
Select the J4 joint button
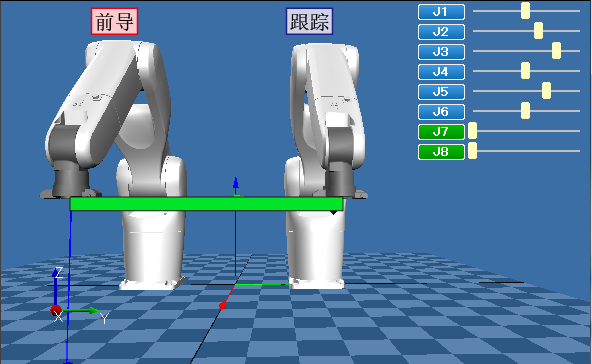point(441,72)
